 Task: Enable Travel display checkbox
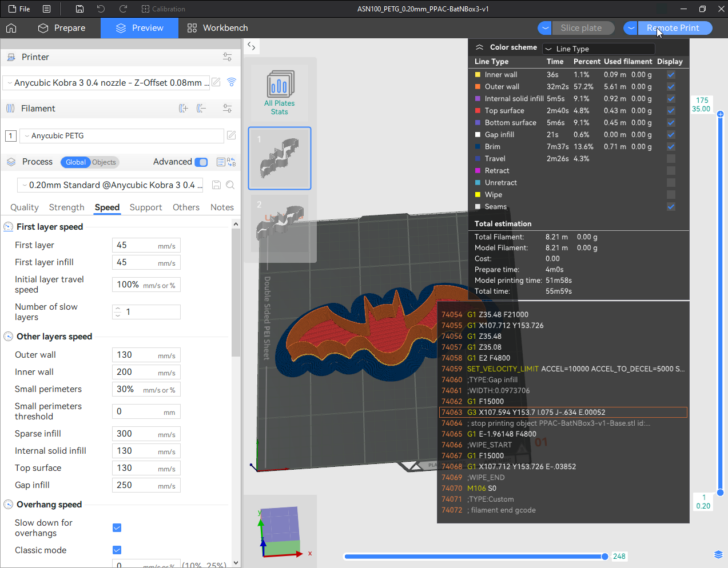point(671,158)
